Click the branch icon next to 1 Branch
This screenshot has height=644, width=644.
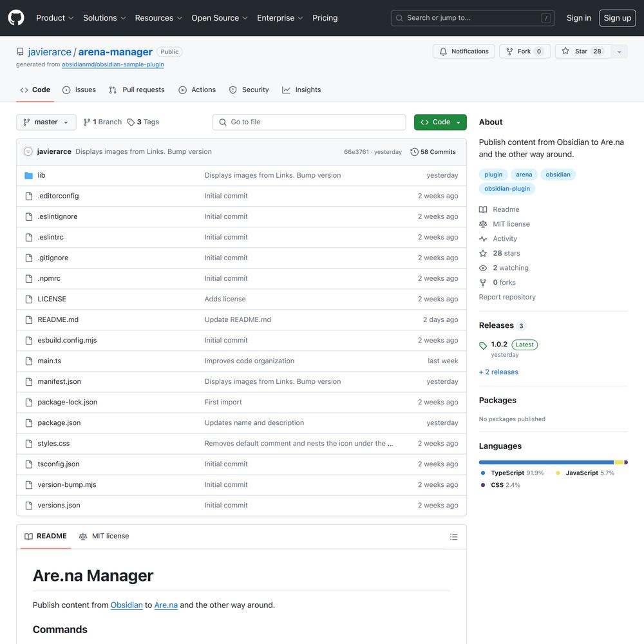point(87,122)
